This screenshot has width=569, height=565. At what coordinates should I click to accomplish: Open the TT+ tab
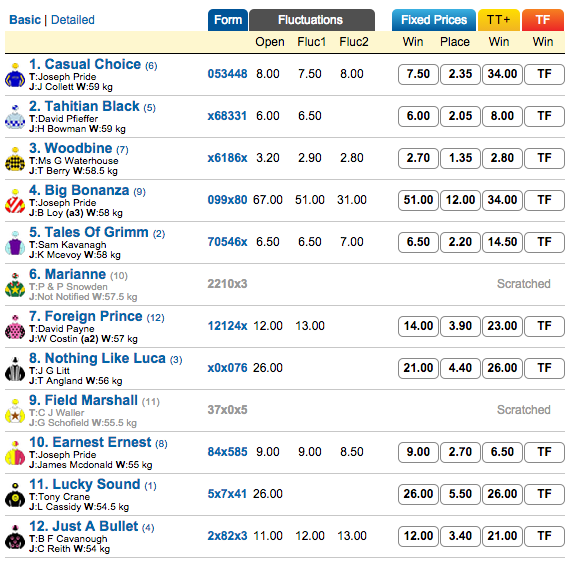[499, 20]
